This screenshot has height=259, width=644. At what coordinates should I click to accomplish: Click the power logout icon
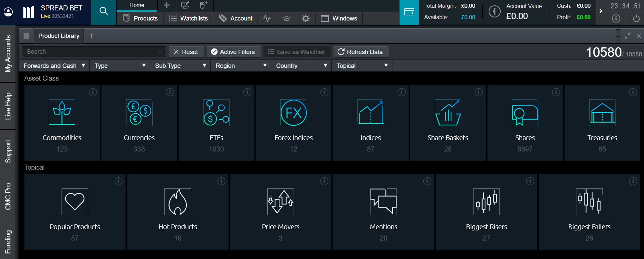(x=636, y=18)
